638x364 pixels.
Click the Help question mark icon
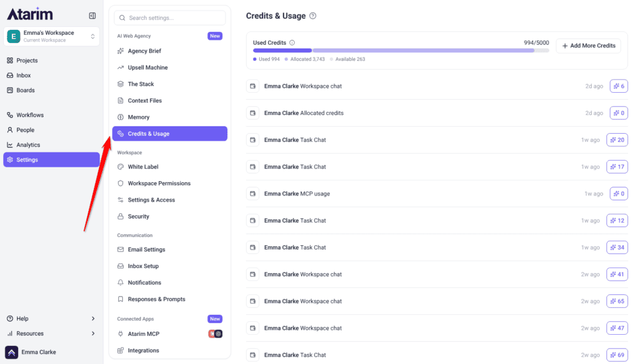[10, 319]
